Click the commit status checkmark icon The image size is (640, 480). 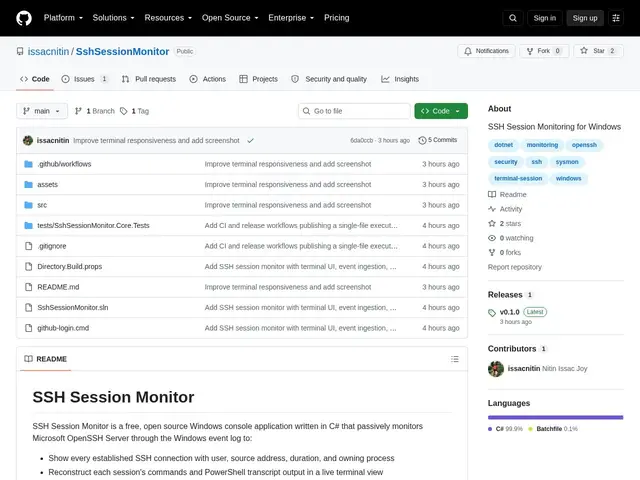pos(250,140)
